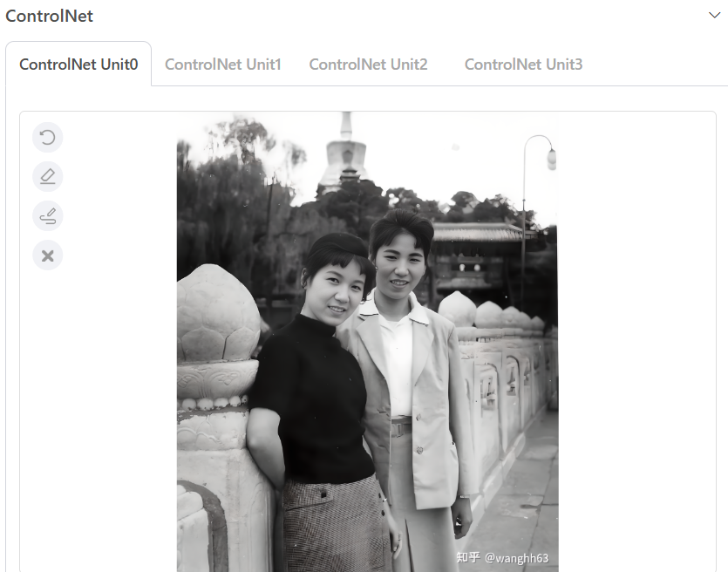Switch to the ControlNet Unit0 tab
The width and height of the screenshot is (728, 572).
78,64
